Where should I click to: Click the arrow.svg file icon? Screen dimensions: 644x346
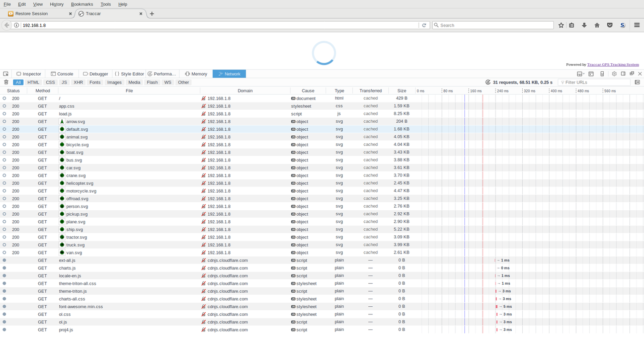[x=62, y=122]
